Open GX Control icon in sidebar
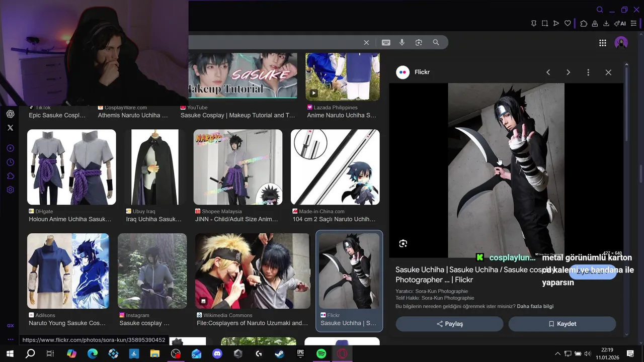Screen dimensions: 644x362 tap(10, 326)
